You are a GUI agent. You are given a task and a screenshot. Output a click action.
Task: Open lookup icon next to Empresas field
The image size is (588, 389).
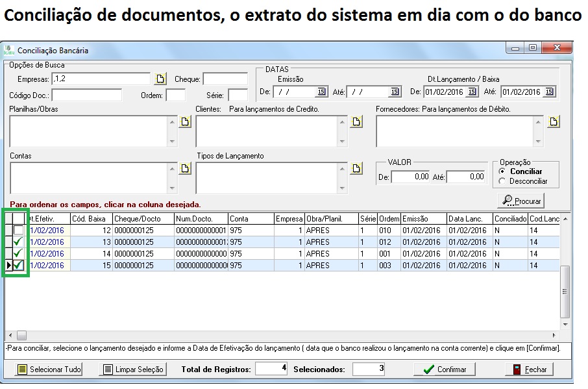160,79
